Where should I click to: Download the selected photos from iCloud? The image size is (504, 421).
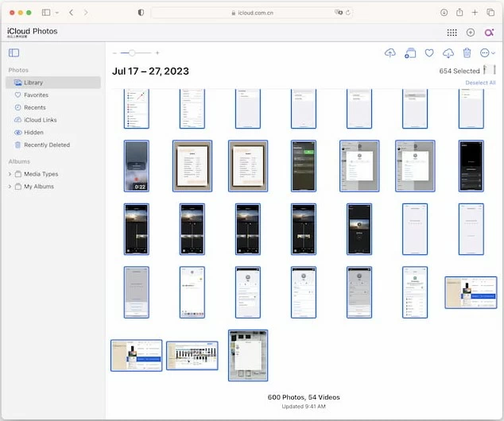point(448,53)
